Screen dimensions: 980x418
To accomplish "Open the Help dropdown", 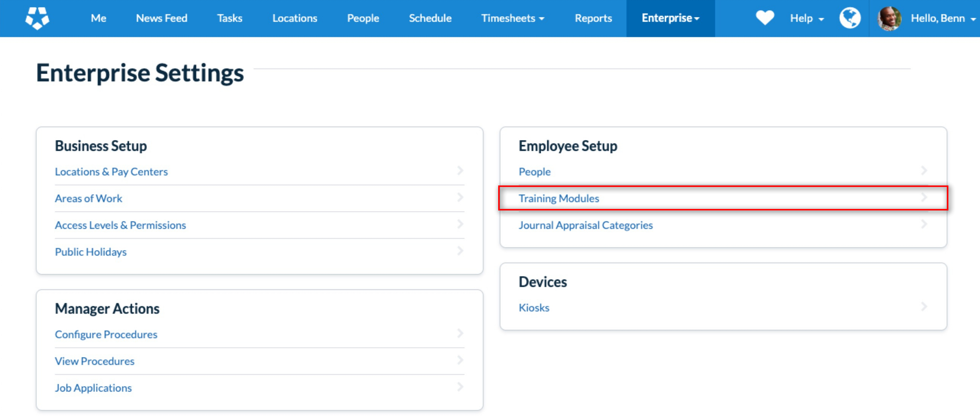I will coord(807,18).
